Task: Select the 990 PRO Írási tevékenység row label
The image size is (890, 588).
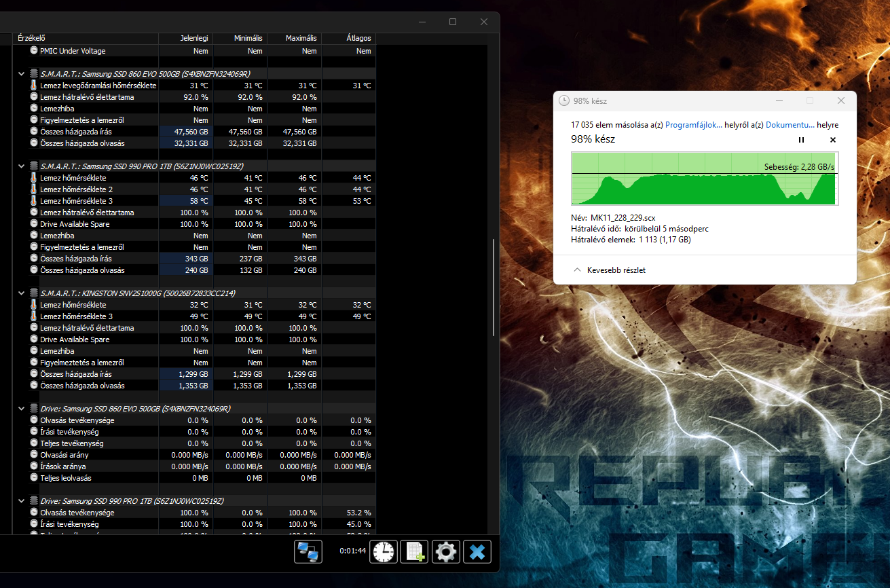Action: point(69,524)
